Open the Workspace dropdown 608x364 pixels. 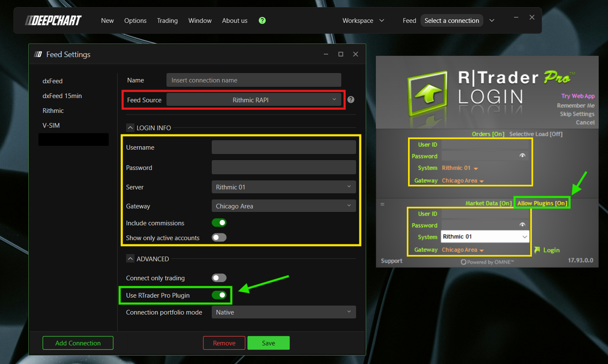pos(363,20)
